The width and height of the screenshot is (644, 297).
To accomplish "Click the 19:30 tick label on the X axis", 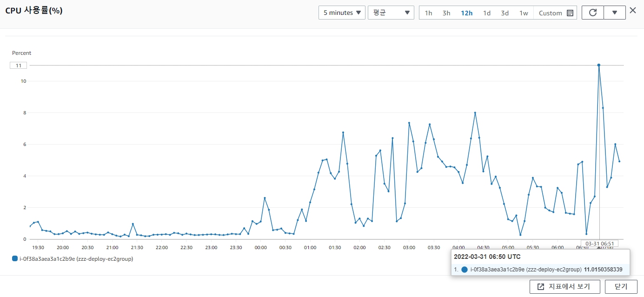I will [x=38, y=248].
